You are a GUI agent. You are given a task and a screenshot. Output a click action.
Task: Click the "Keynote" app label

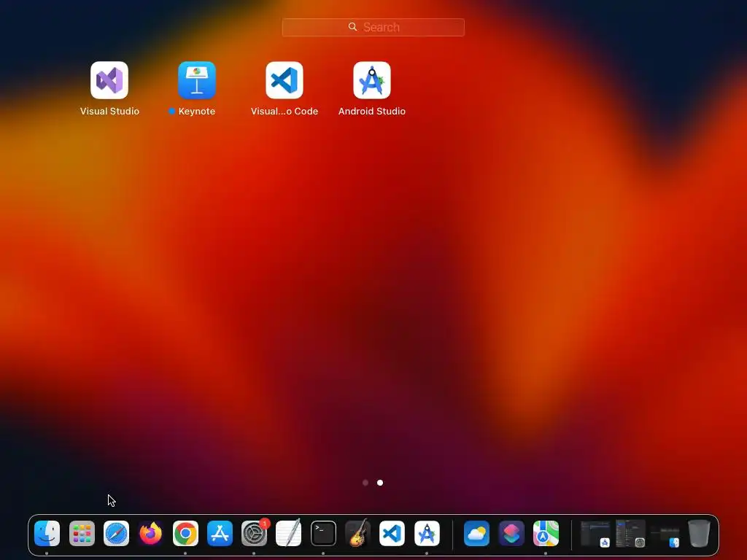[x=197, y=111]
